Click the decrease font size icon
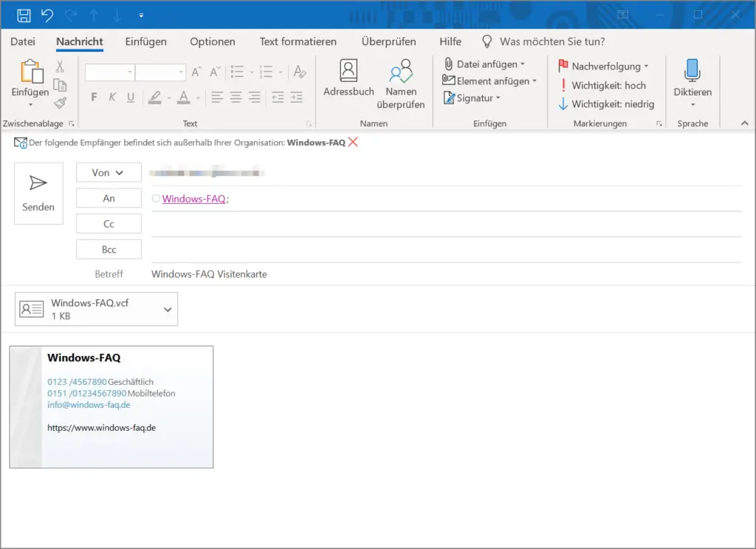 tap(215, 72)
